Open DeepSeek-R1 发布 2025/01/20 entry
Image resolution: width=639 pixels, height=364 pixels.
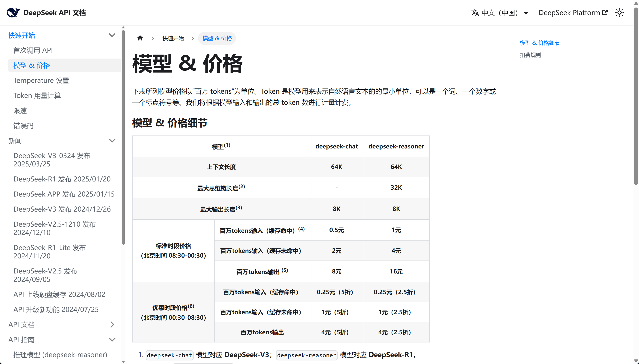point(62,179)
